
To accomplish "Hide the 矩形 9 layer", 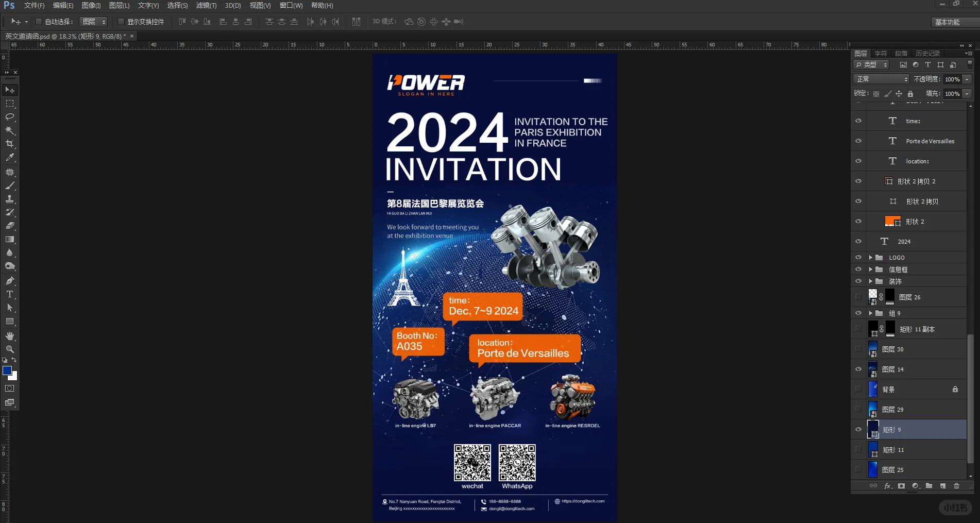I will [x=858, y=430].
